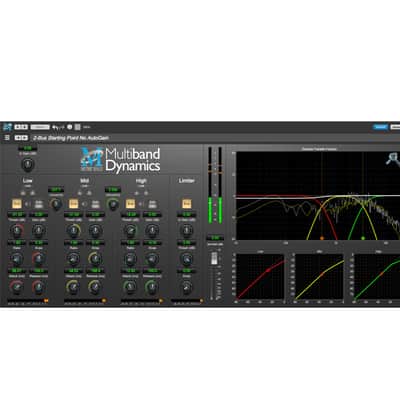Image resolution: width=400 pixels, height=400 pixels.
Task: Click the Mid band Ratio knob
Action: tap(73, 259)
